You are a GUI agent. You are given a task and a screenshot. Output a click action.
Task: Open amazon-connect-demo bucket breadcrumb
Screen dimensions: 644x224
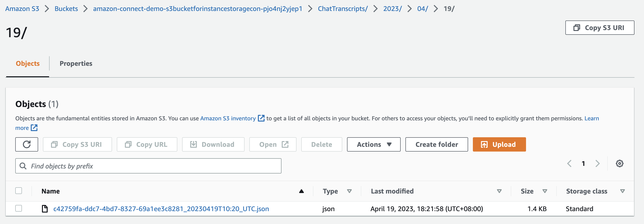pyautogui.click(x=198, y=9)
